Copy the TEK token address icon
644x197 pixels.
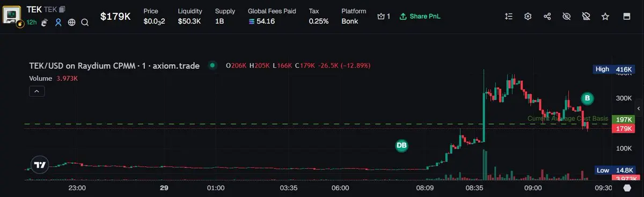pos(62,10)
